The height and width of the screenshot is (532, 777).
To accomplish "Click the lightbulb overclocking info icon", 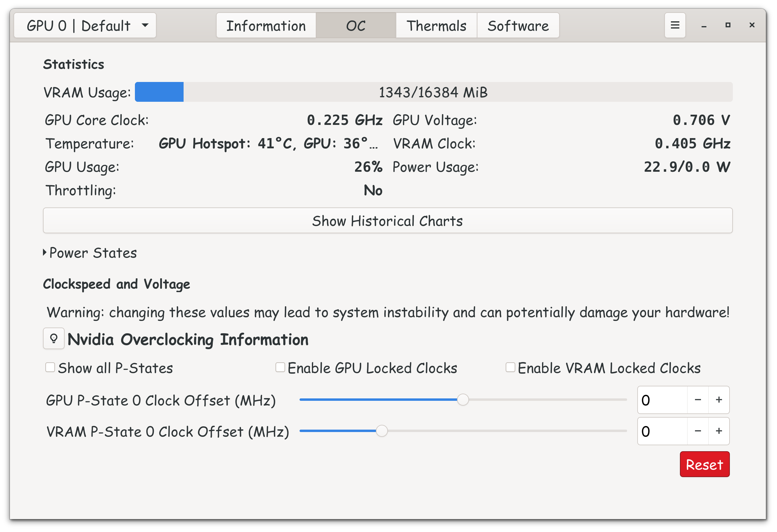I will (x=53, y=339).
